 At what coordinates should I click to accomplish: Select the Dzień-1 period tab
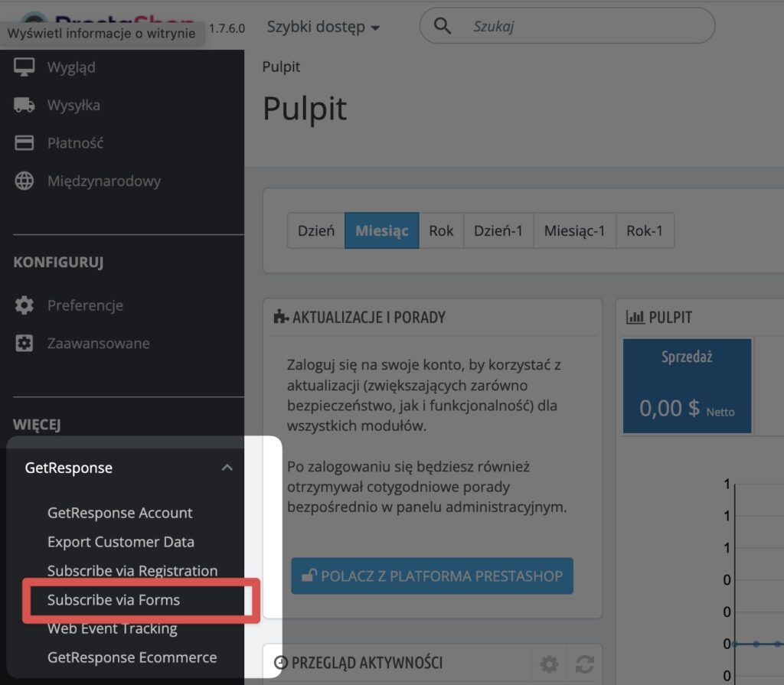coord(498,230)
